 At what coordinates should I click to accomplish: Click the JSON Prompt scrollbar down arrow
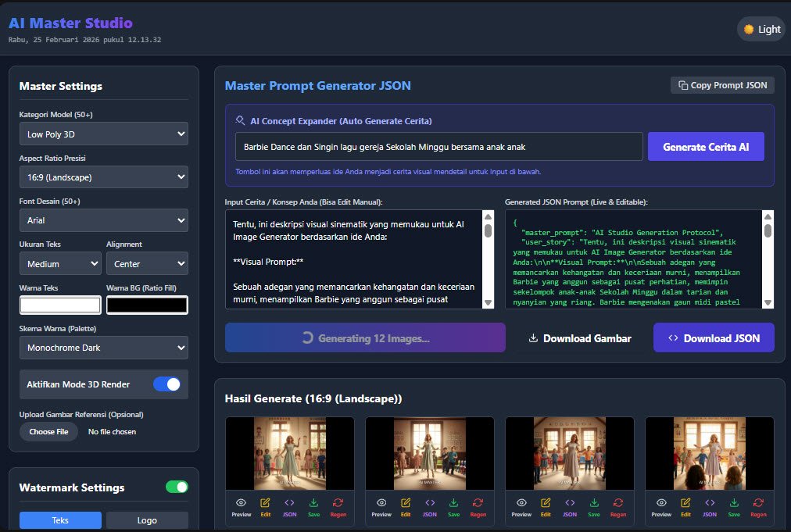(768, 302)
